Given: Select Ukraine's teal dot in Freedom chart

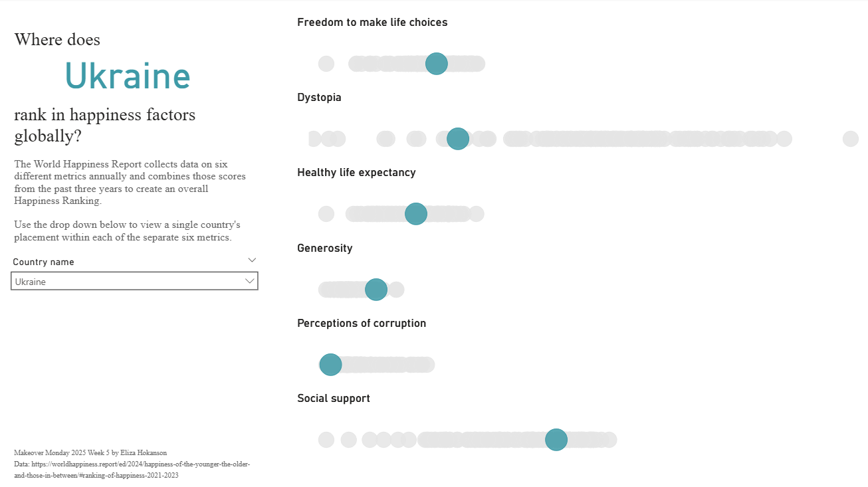Looking at the screenshot, I should (x=436, y=64).
